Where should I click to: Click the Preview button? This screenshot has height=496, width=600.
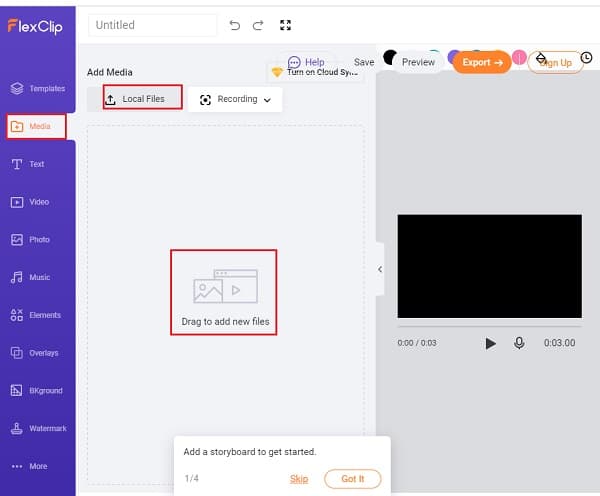click(418, 62)
